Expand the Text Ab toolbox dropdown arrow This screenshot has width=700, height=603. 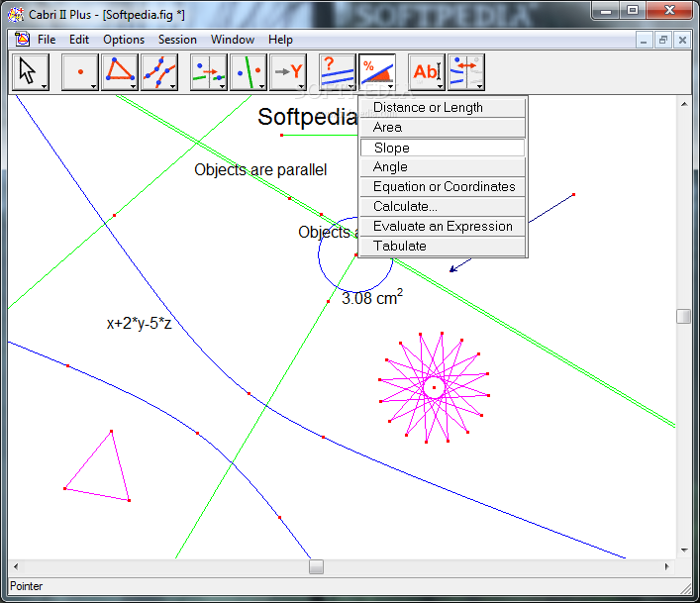tap(441, 86)
